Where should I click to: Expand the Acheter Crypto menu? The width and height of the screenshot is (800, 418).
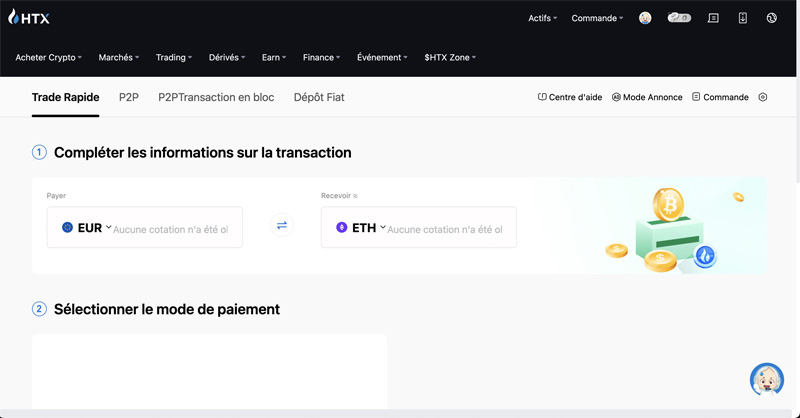point(48,58)
